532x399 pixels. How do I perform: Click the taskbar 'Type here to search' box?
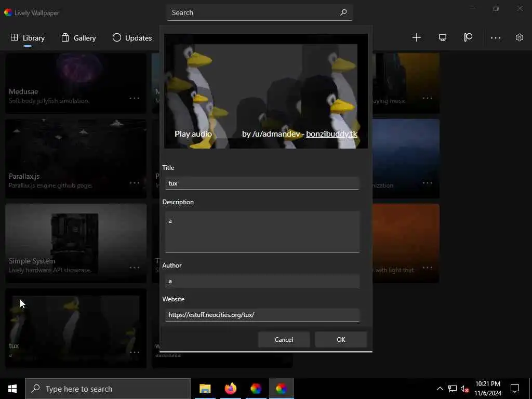(108, 389)
